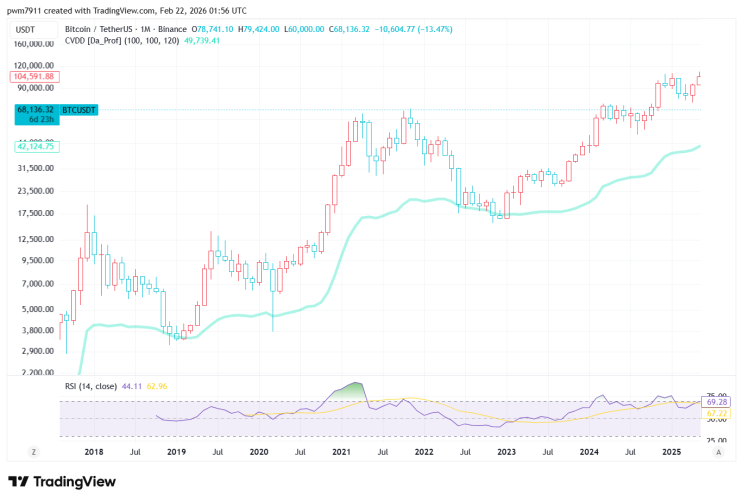Select the yellow 67.22 RSI average label

[x=716, y=413]
